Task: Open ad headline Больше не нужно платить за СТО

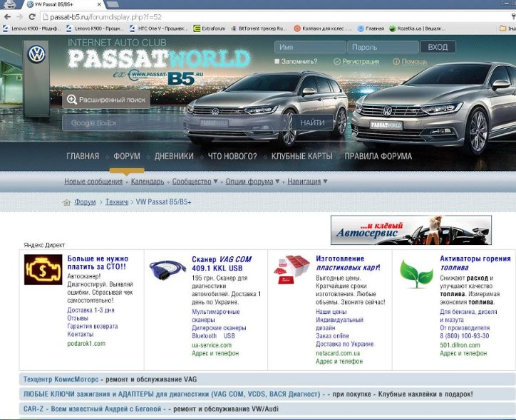Action: tap(98, 263)
